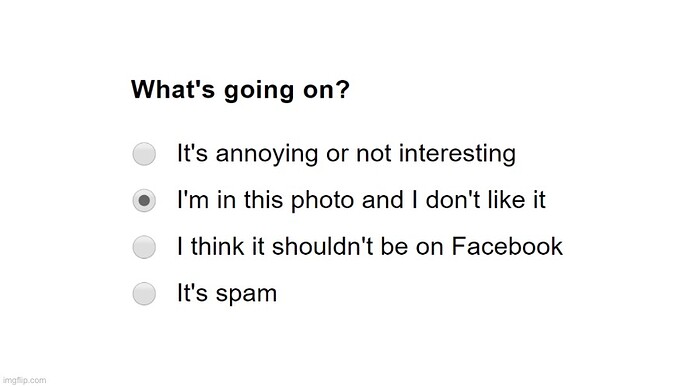Click the word "Facebook" in the third option
The height and width of the screenshot is (387, 690).
(507, 247)
